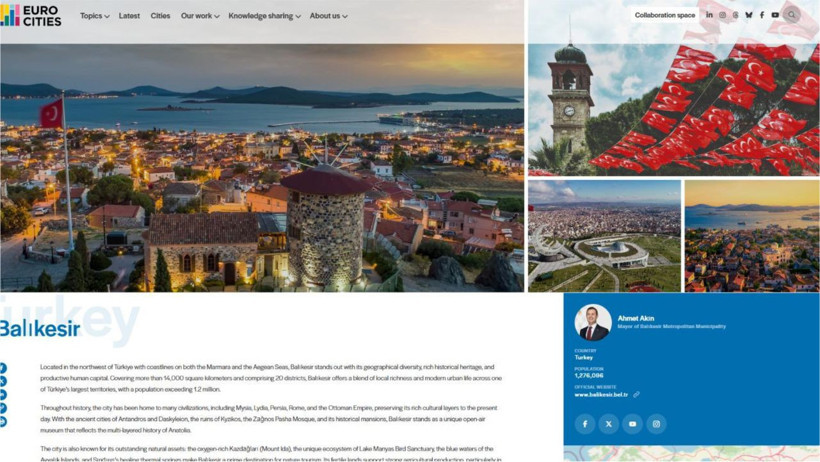Click the Eurocities logo
Viewport: 820px width, 462px height.
point(32,15)
